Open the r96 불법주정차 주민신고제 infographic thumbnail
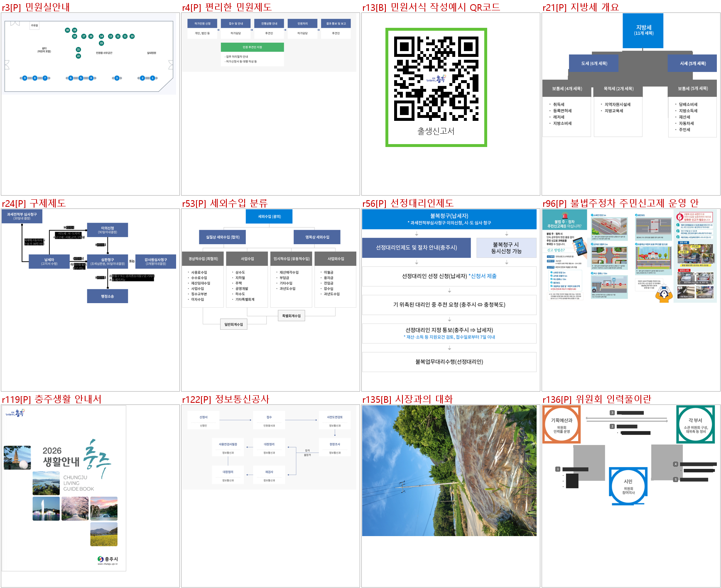 629,256
